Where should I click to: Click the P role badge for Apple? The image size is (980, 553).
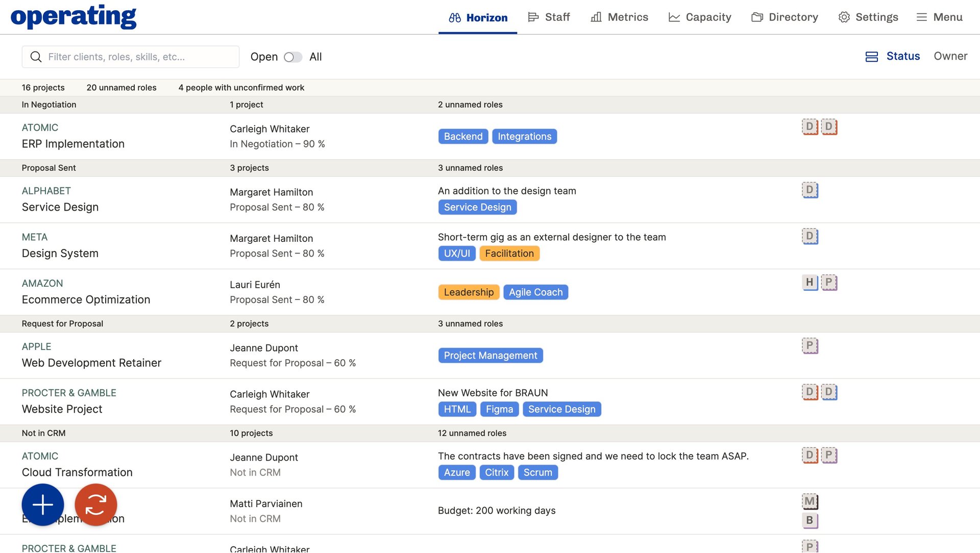[x=810, y=345]
